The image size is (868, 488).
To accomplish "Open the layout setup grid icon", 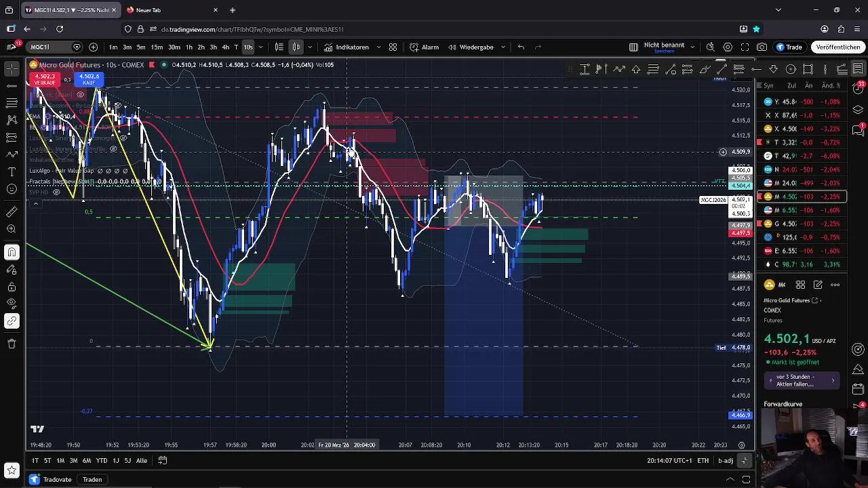I will (633, 47).
